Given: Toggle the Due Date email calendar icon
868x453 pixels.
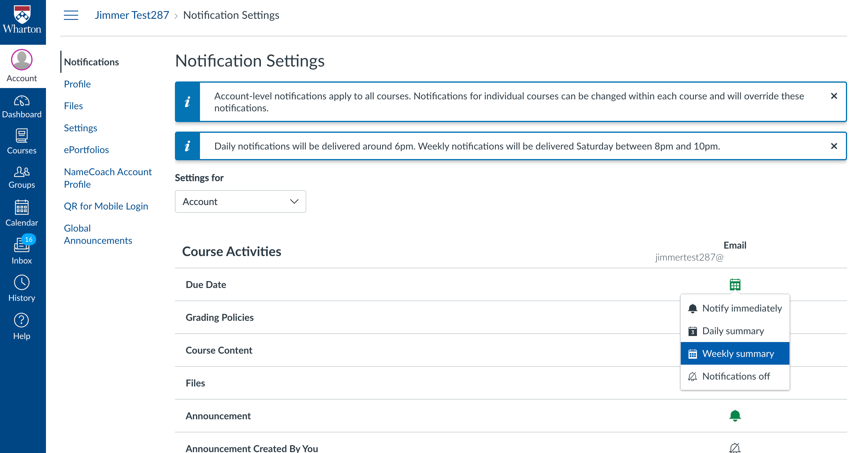Looking at the screenshot, I should [735, 285].
